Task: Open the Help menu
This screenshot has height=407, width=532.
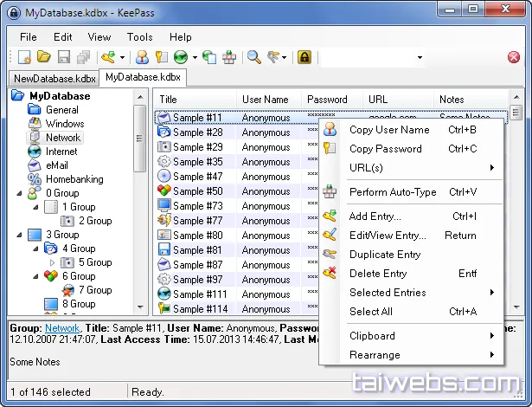Action: (x=181, y=36)
